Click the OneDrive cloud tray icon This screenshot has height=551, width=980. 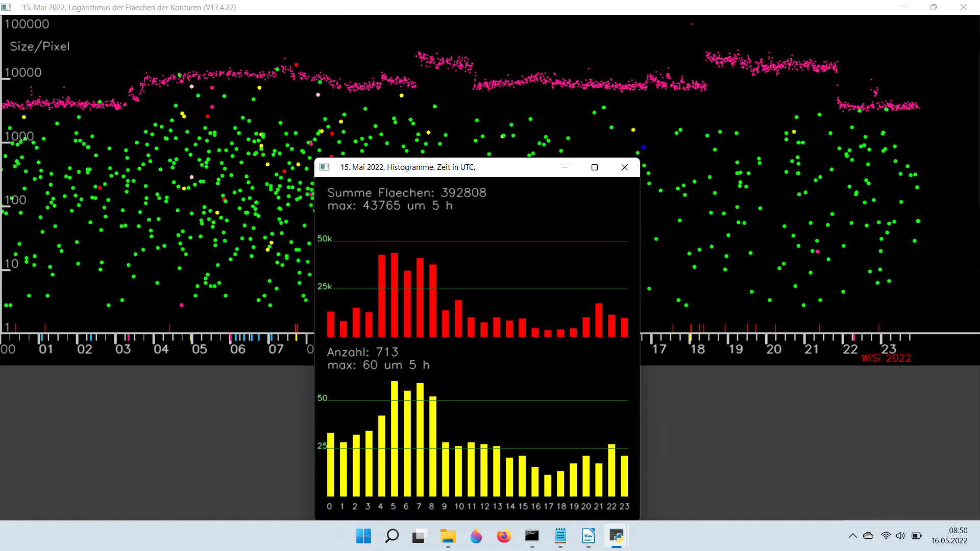point(868,536)
